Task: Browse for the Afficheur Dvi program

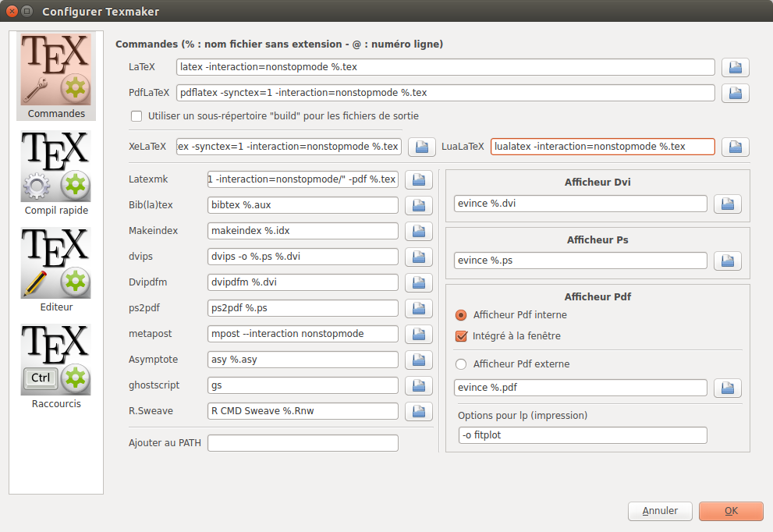Action: point(728,204)
